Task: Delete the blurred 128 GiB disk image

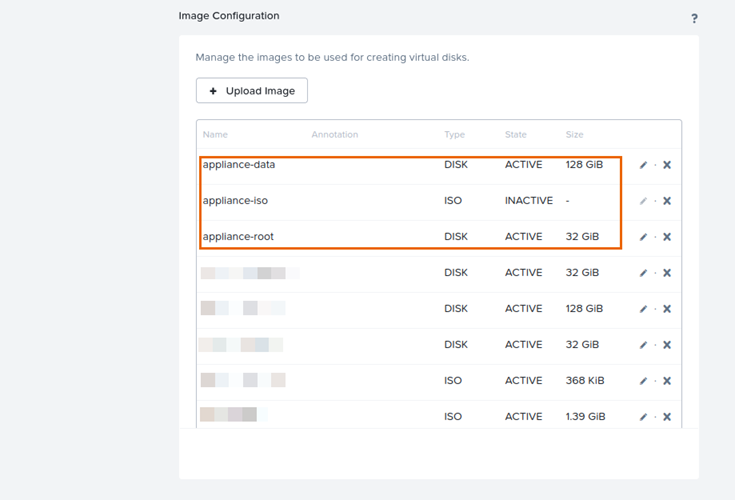Action: pyautogui.click(x=667, y=309)
